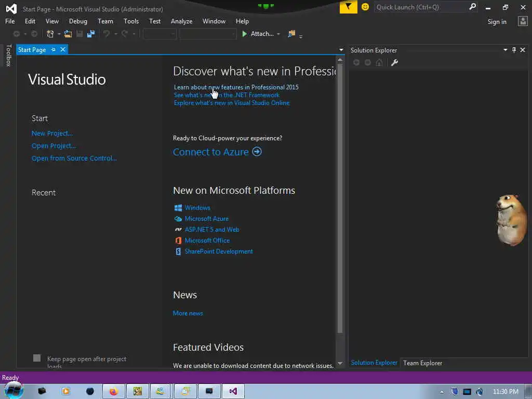Click the Firefox taskbar icon
The width and height of the screenshot is (532, 399).
click(114, 392)
